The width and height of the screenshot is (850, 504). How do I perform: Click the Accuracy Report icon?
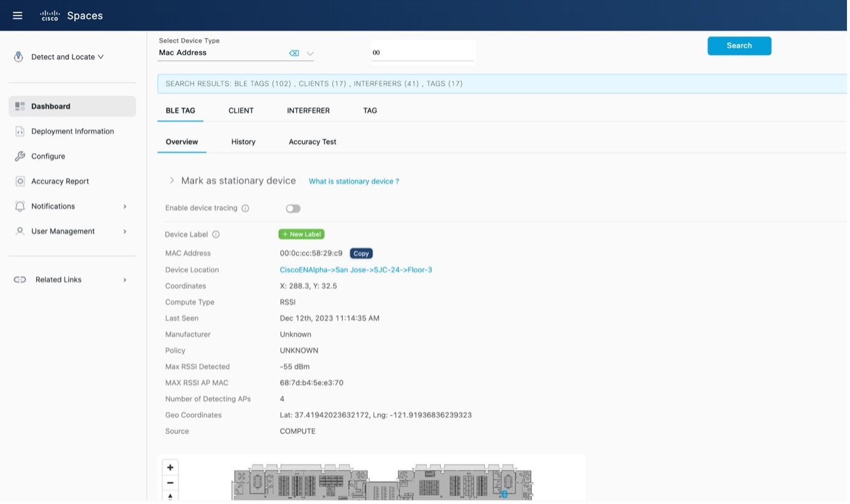pos(20,182)
